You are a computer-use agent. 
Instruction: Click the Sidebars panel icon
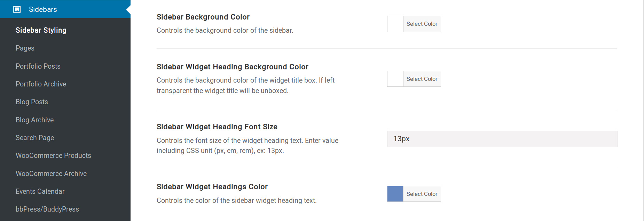[17, 9]
